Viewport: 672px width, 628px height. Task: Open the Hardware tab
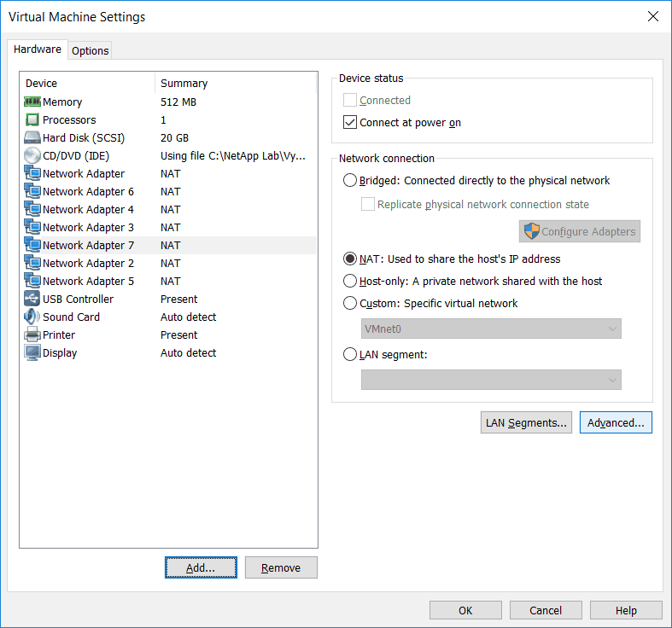click(38, 49)
